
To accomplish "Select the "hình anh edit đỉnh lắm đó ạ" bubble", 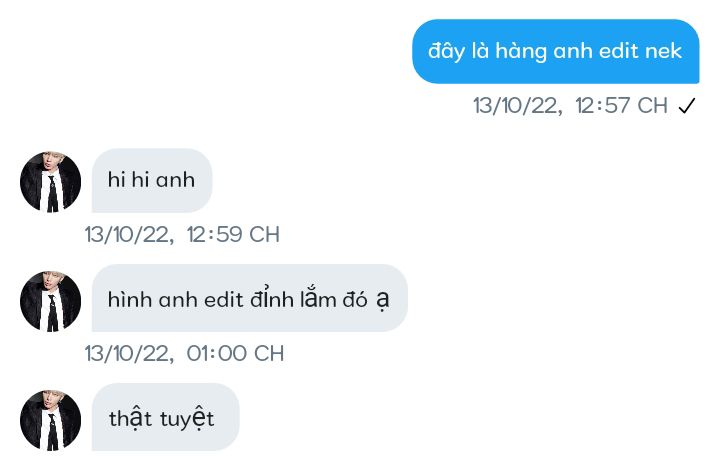I will (x=250, y=298).
